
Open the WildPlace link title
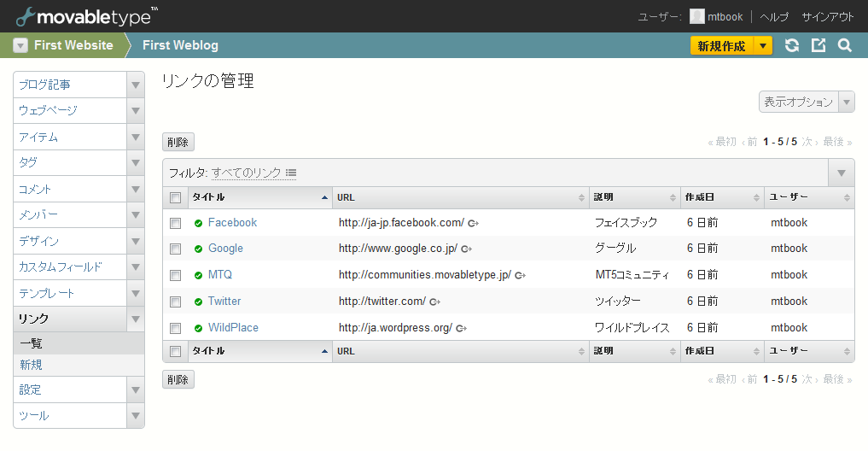point(233,328)
